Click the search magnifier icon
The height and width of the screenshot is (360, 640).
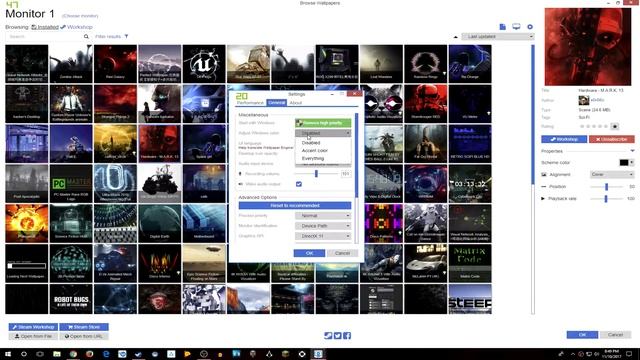coord(86,37)
